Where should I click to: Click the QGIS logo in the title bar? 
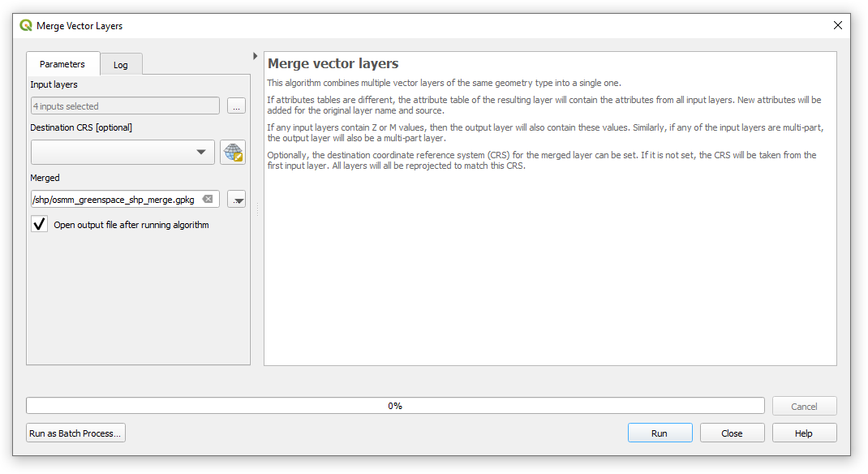(25, 25)
